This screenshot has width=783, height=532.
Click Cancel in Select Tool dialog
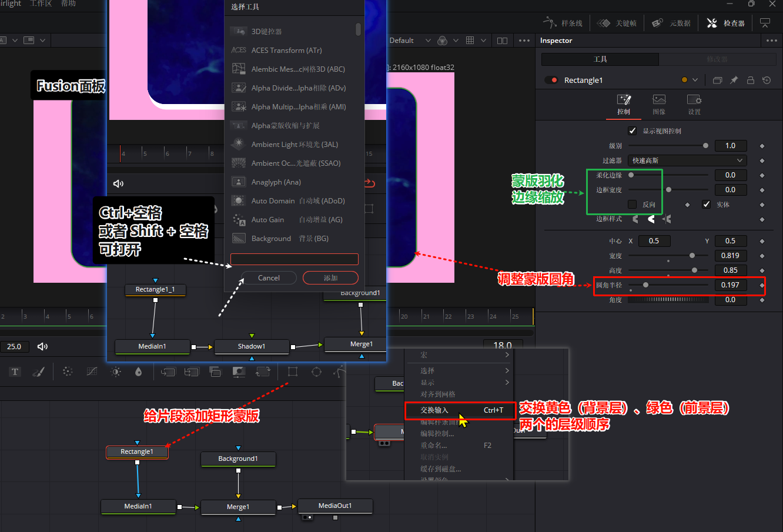pyautogui.click(x=269, y=278)
